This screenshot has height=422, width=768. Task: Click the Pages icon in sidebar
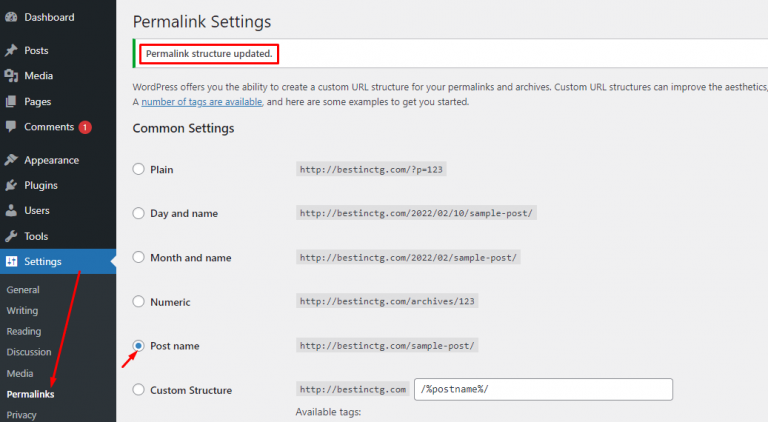pyautogui.click(x=11, y=101)
